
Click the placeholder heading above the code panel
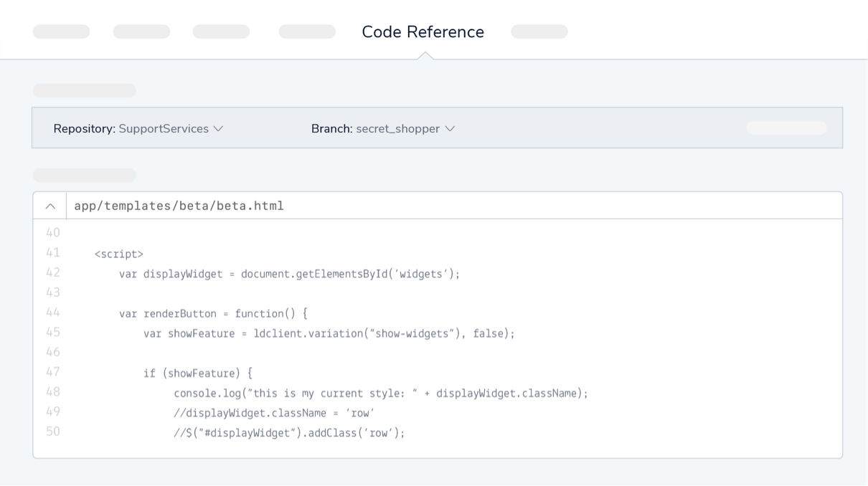[84, 174]
